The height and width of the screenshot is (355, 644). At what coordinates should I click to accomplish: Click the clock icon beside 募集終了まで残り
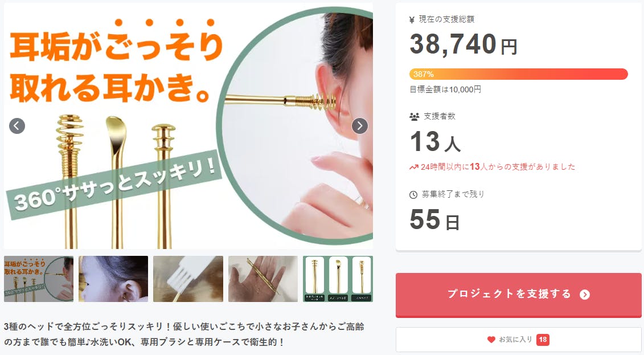(x=413, y=195)
